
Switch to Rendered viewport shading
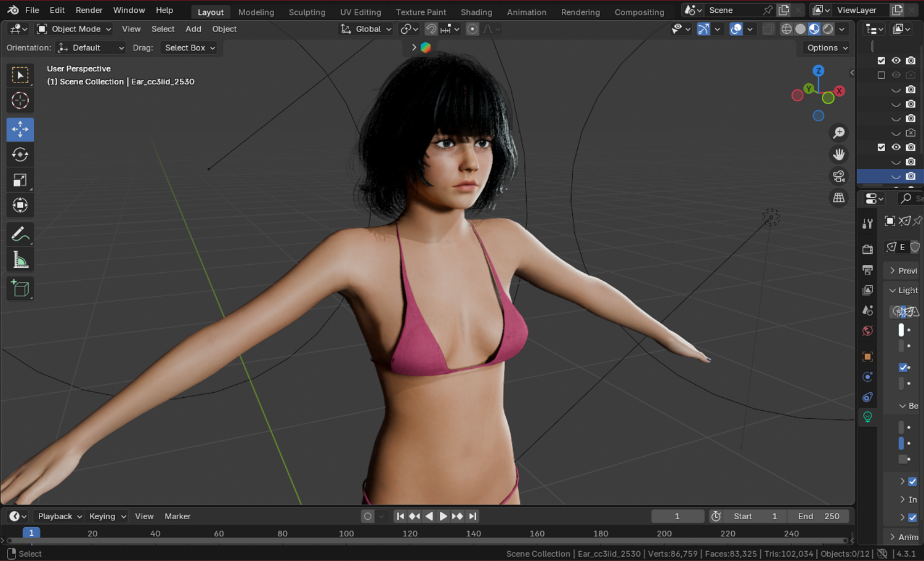click(829, 29)
